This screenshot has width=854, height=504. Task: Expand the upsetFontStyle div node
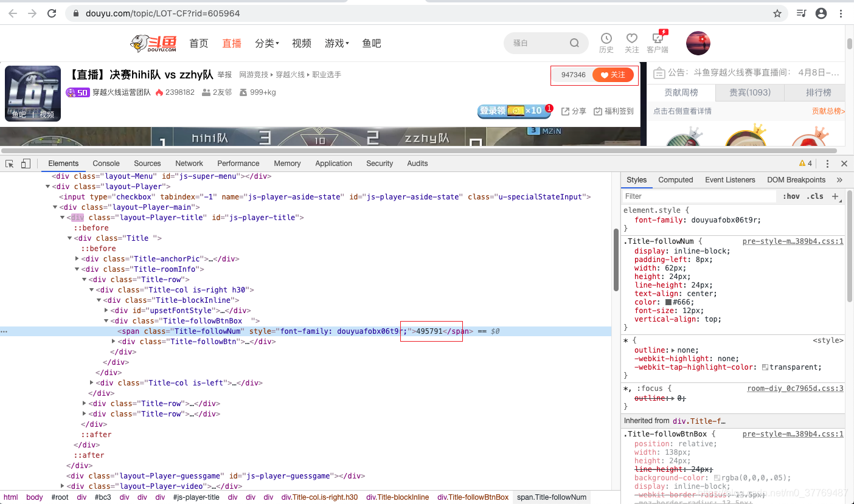point(106,311)
